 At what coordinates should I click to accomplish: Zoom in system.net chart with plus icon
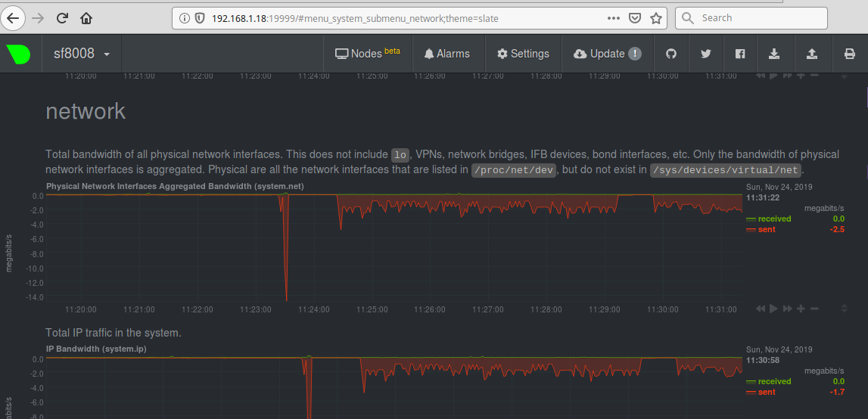tap(801, 309)
